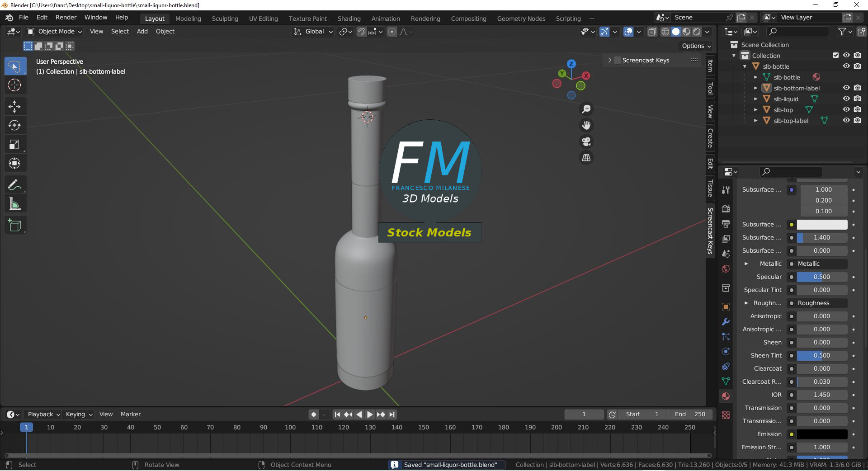Open the Material properties tab

[726, 396]
